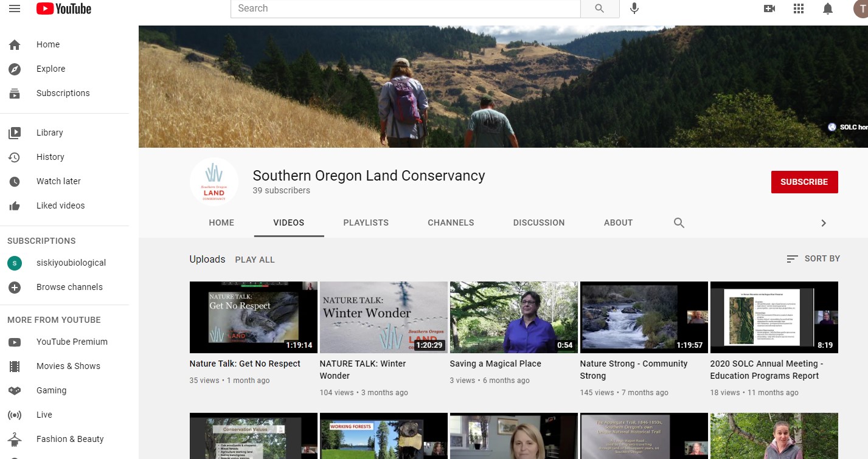Viewport: 868px width, 459px height.
Task: Click the YouTube logo
Action: [63, 9]
